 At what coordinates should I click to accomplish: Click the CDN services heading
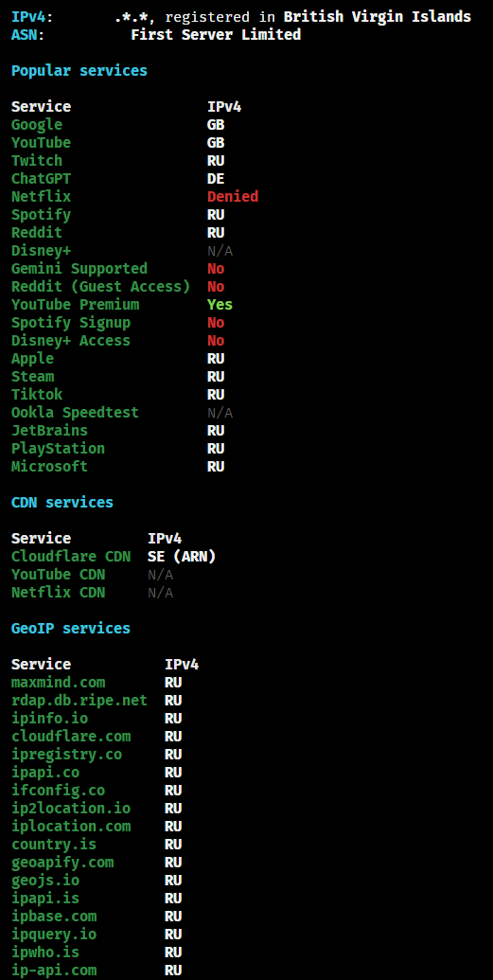tap(62, 503)
